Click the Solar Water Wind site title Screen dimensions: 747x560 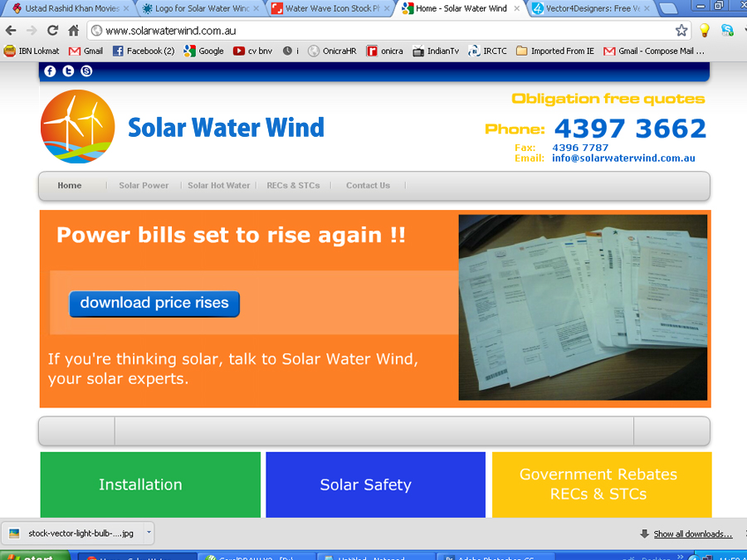227,128
